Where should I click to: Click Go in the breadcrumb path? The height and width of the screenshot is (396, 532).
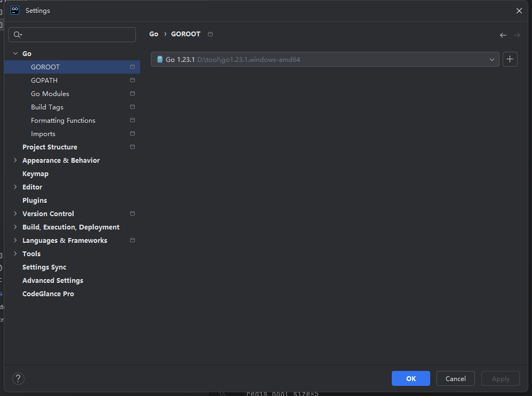tap(154, 34)
